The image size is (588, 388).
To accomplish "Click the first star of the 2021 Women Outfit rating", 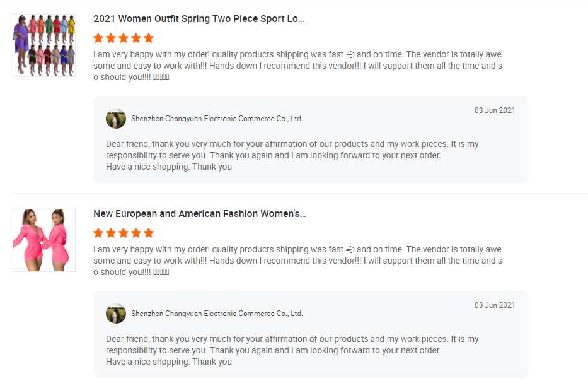I will click(x=98, y=38).
